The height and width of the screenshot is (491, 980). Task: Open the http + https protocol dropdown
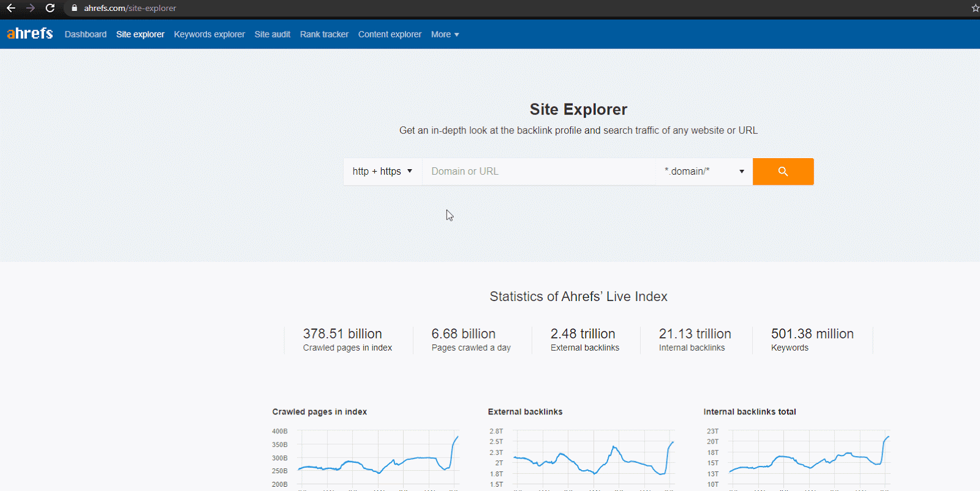(x=382, y=172)
